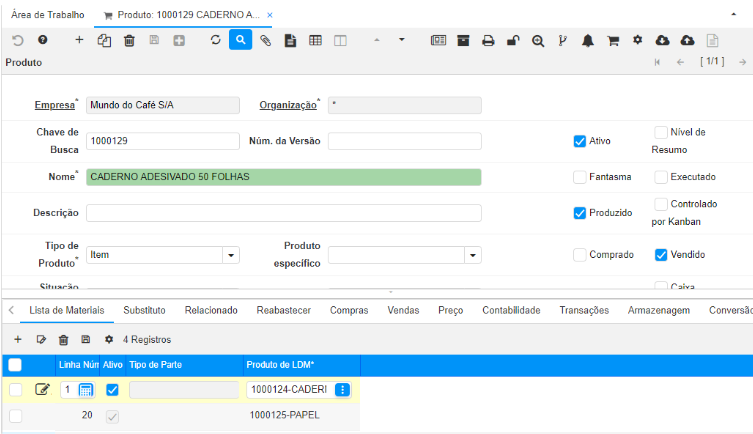Expand the Tipo de Produto dropdown
The image size is (753, 434).
[x=230, y=255]
